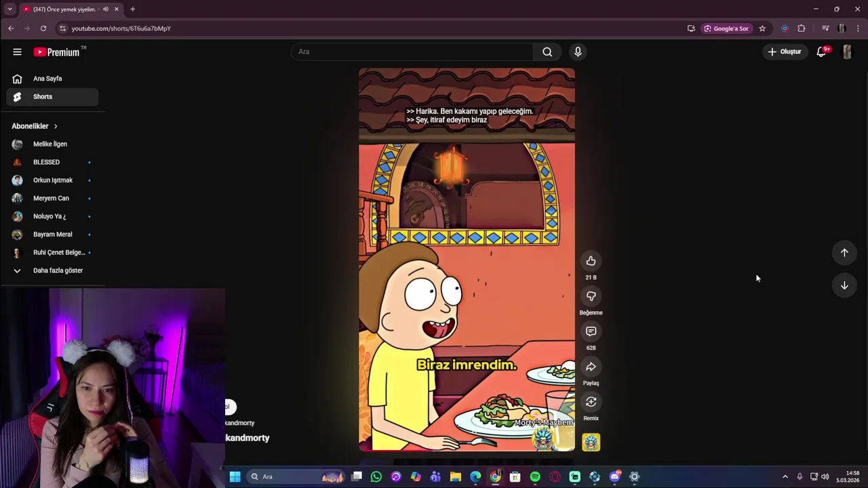Open Noluyo Ya ¿ channel subscription

point(52,216)
